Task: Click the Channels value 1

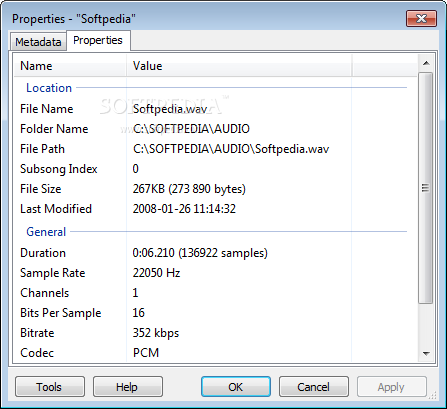Action: (x=135, y=293)
